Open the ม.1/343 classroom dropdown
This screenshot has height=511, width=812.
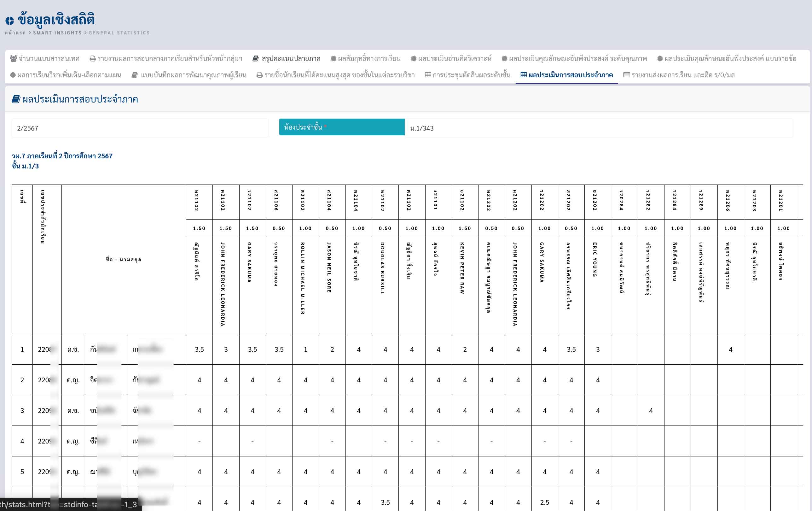[599, 128]
